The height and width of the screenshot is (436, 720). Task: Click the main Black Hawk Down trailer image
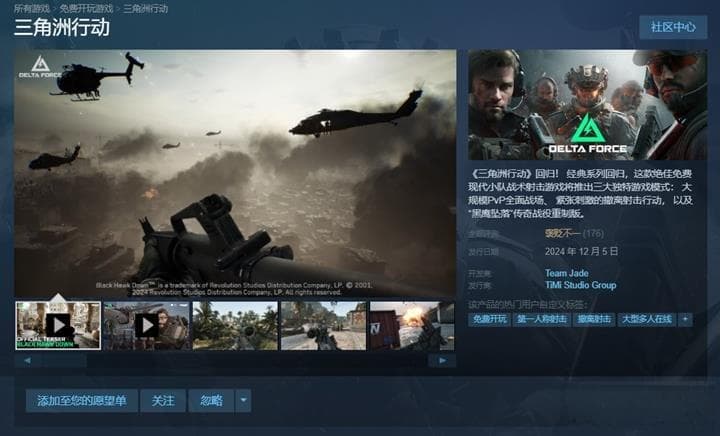[236, 173]
